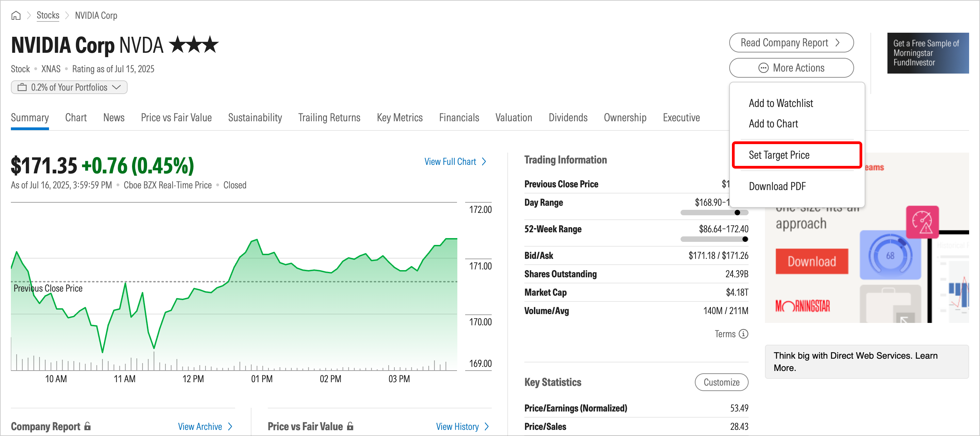Switch to the Key Metrics tab

coord(399,118)
